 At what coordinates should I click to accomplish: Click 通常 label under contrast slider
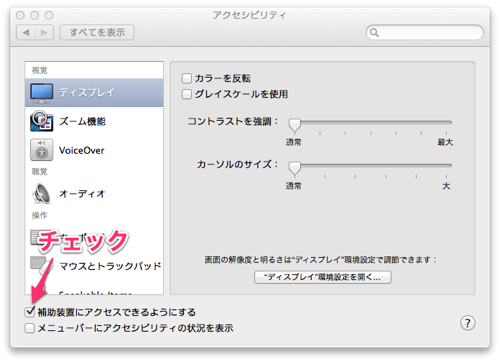293,142
